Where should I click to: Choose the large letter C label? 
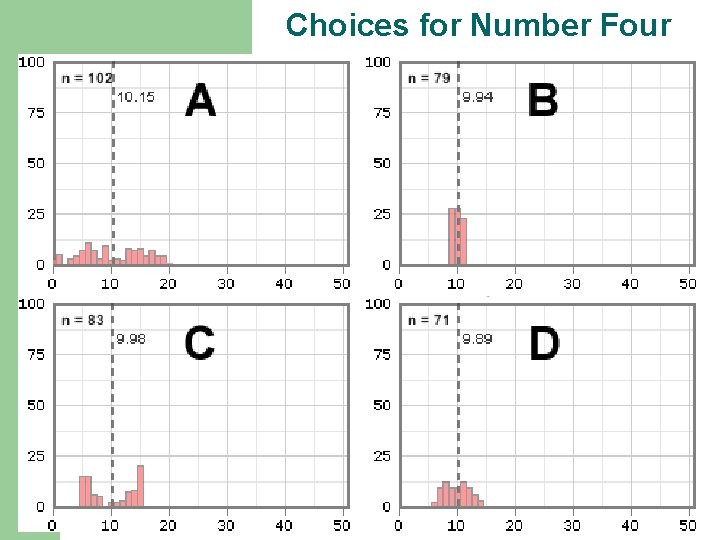pos(199,343)
